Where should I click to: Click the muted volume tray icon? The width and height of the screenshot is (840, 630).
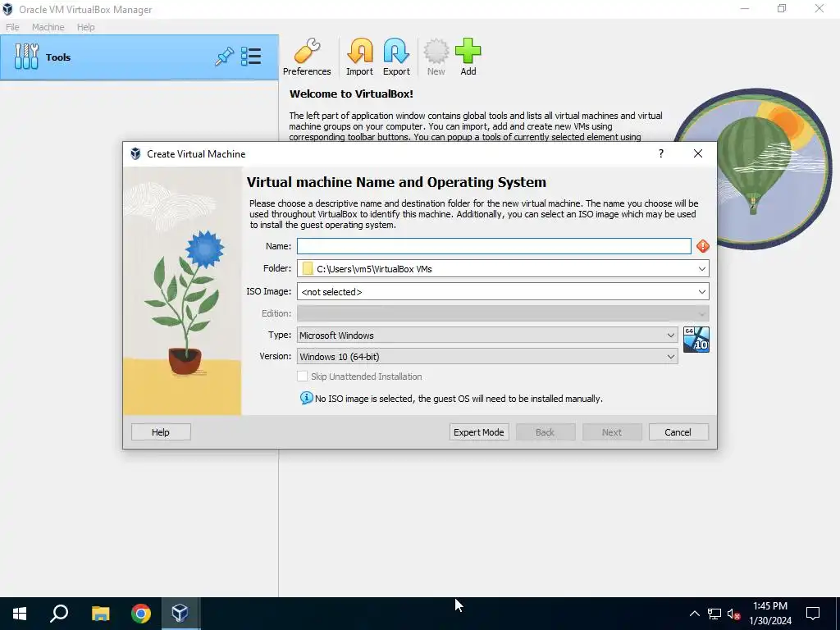pos(734,614)
